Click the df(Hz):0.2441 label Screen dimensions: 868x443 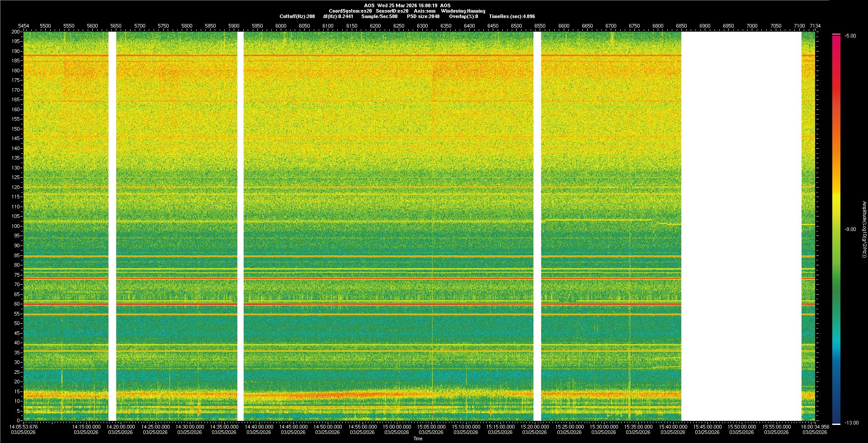tap(338, 16)
